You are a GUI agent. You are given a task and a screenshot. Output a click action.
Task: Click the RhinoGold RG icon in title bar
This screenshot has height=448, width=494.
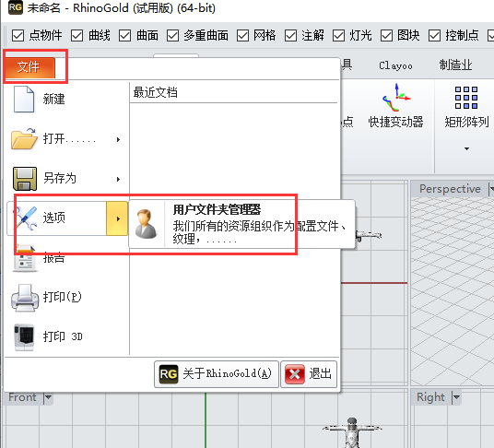[16, 7]
